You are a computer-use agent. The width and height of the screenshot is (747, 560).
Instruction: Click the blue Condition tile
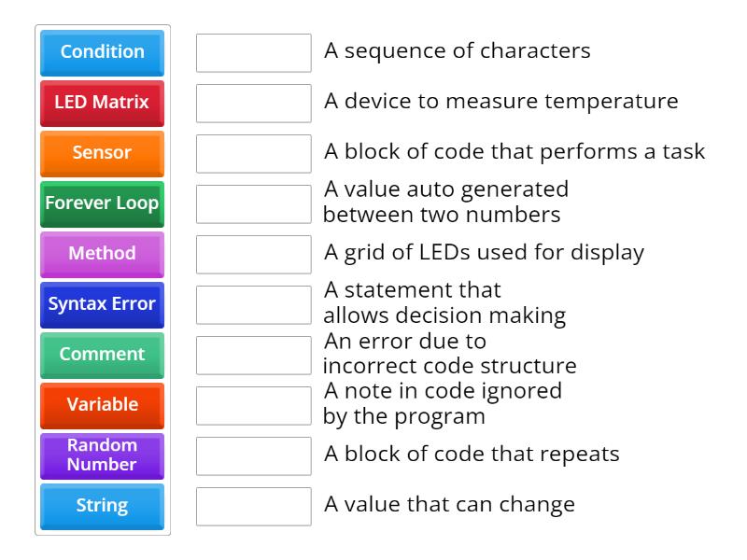pos(102,52)
